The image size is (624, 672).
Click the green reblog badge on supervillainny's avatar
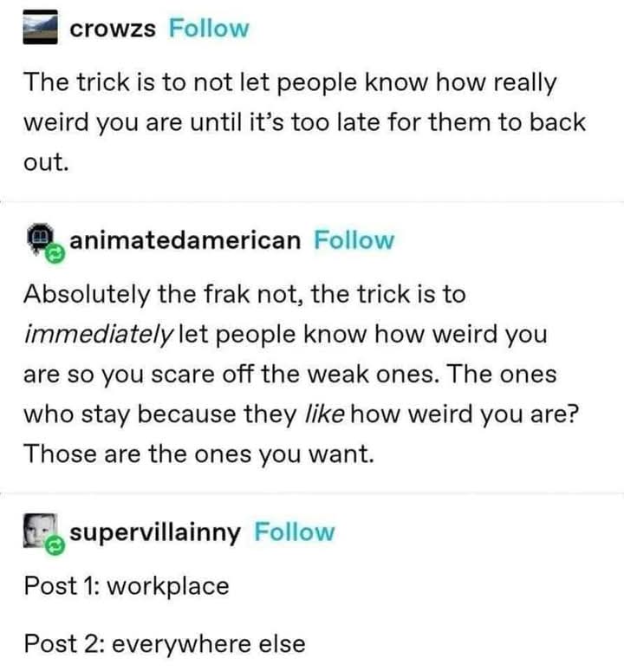[55, 545]
